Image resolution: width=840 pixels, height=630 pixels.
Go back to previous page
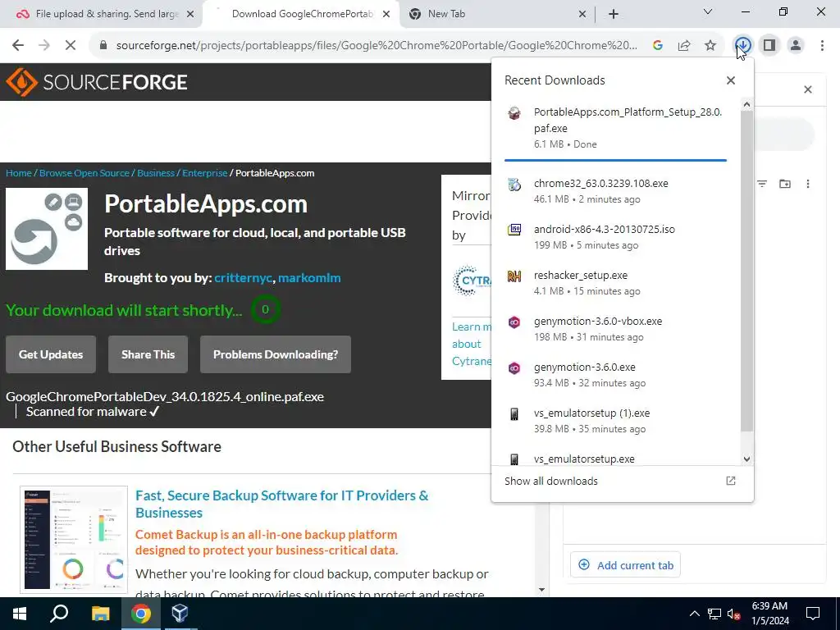pyautogui.click(x=18, y=45)
